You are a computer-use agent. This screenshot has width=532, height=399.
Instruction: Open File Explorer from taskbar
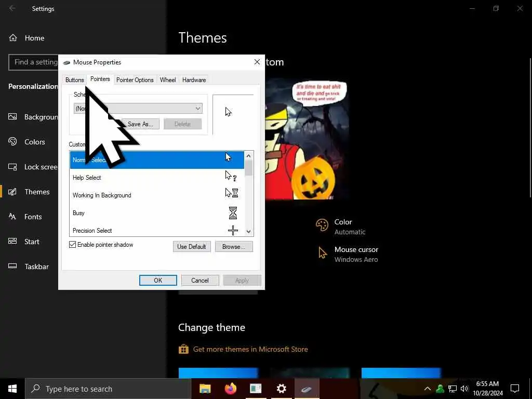[205, 389]
